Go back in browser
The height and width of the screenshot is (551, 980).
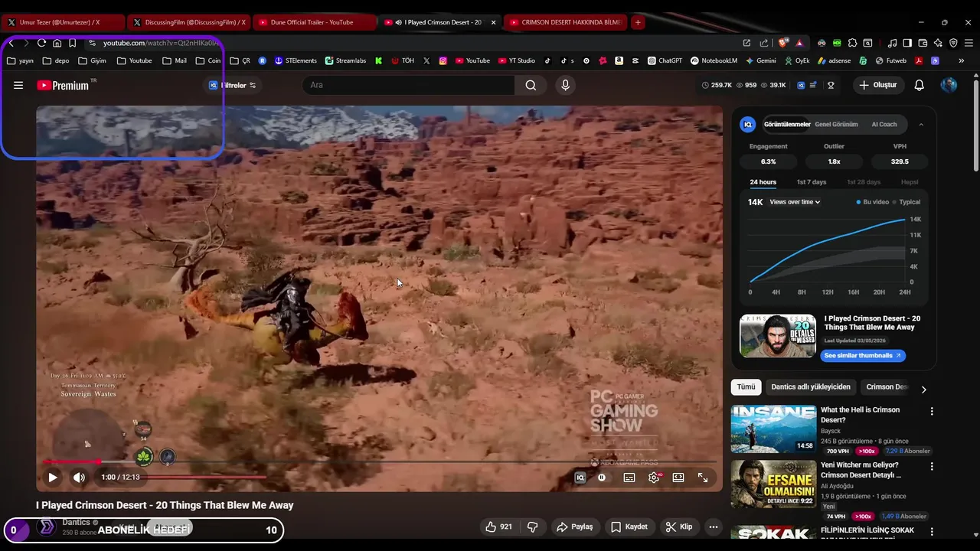[11, 43]
